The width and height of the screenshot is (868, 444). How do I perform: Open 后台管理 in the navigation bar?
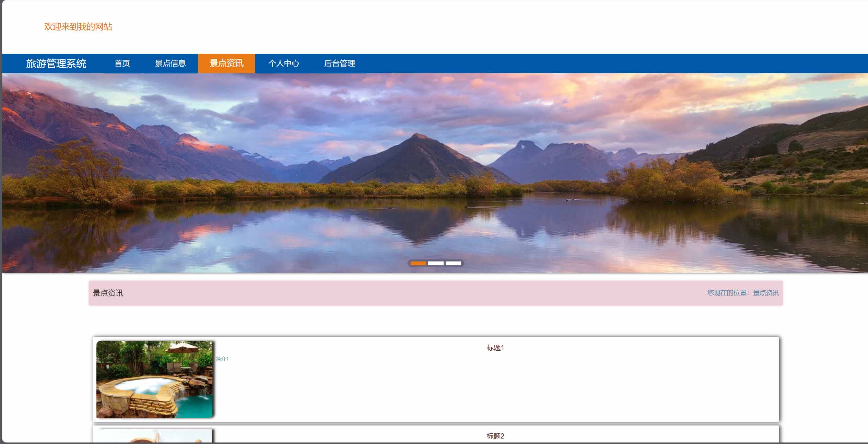pos(339,63)
